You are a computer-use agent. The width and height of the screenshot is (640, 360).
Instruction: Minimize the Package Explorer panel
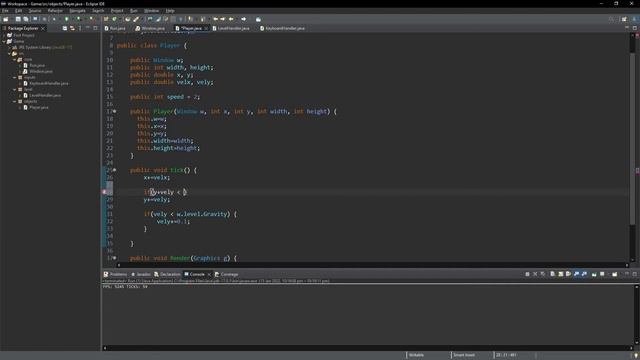tap(87, 28)
